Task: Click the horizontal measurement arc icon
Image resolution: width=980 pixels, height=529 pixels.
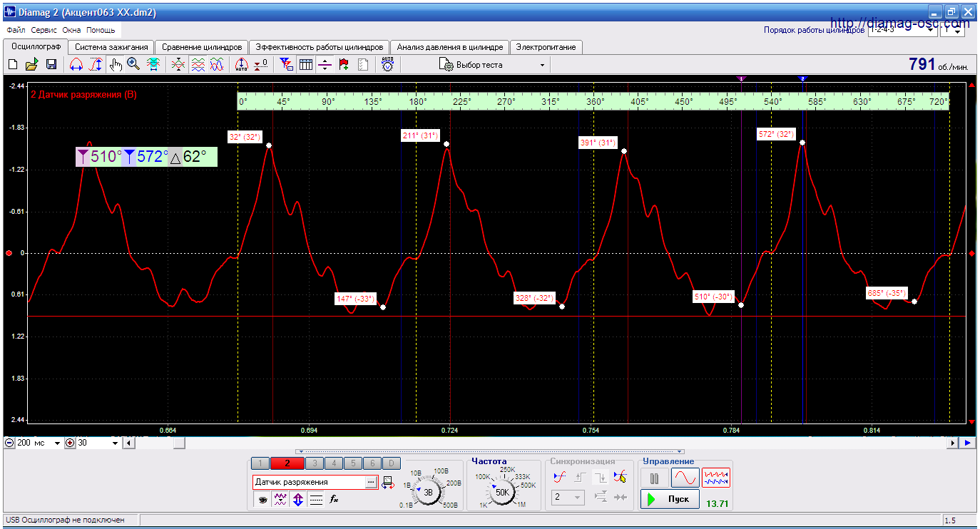Action: (x=76, y=65)
